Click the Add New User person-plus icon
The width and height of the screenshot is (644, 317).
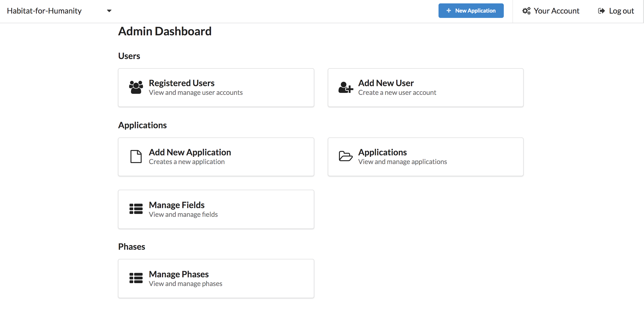pyautogui.click(x=345, y=88)
